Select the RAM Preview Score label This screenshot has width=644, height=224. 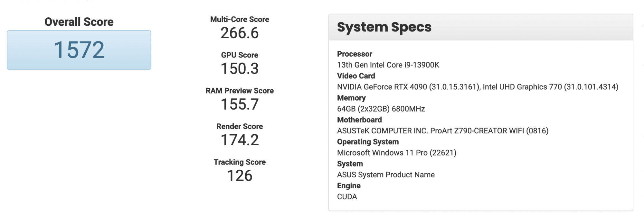(x=240, y=91)
